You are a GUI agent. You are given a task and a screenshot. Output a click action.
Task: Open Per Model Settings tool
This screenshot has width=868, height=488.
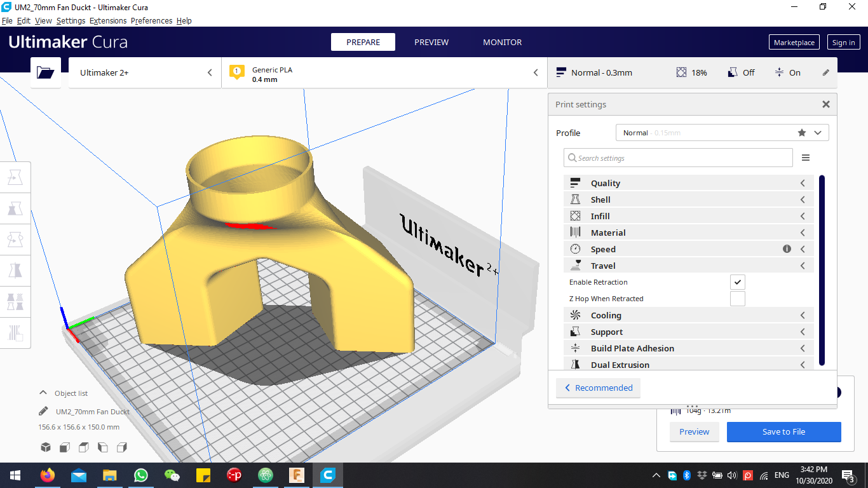(15, 302)
